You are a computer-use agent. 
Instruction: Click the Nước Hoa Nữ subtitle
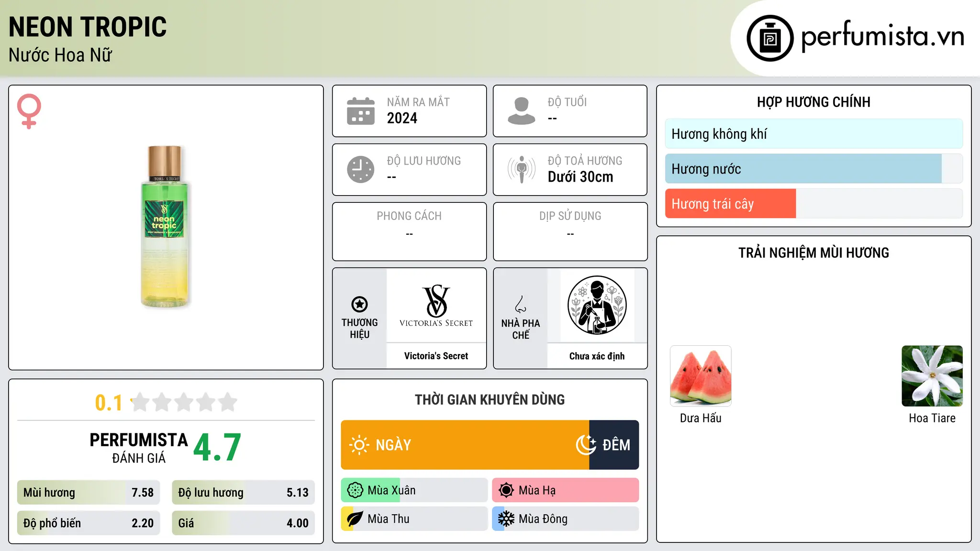(x=60, y=55)
